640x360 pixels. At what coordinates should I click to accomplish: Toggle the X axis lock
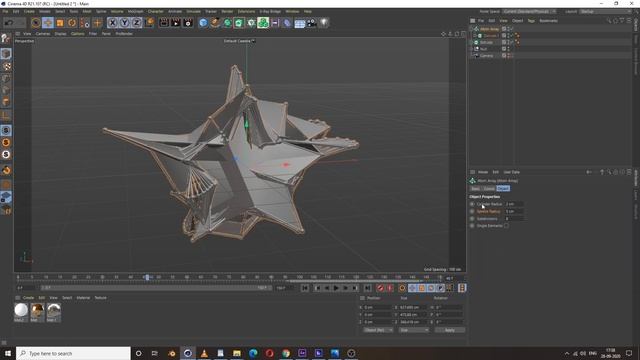(x=113, y=23)
